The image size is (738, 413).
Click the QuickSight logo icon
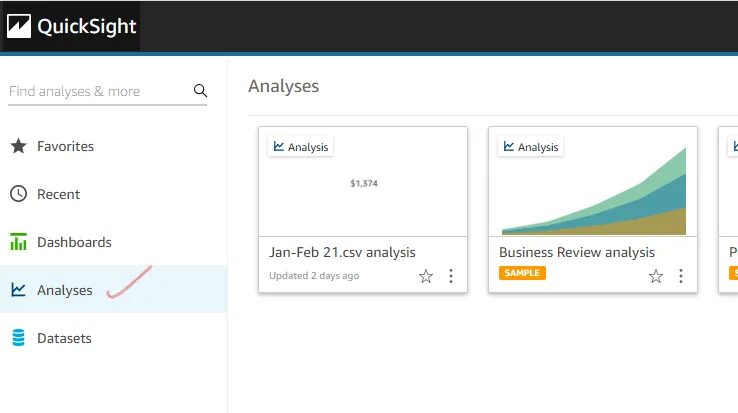[19, 27]
